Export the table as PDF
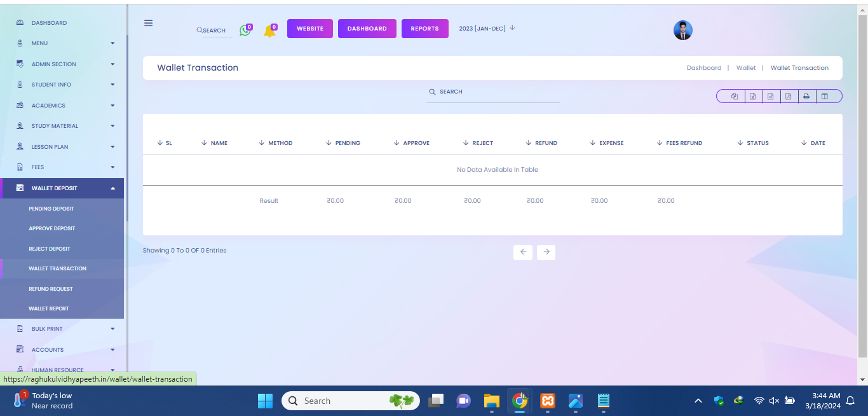This screenshot has height=416, width=868. coord(788,97)
